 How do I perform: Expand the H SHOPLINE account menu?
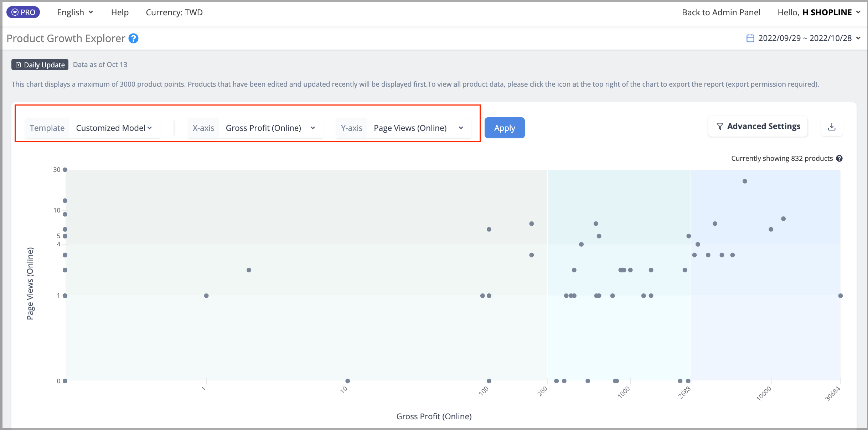coord(819,12)
